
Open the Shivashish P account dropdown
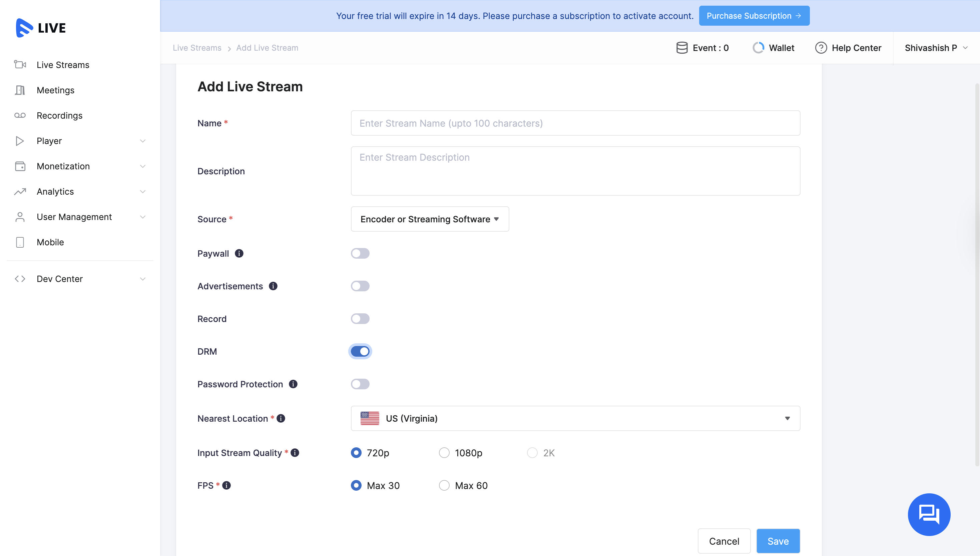(936, 48)
